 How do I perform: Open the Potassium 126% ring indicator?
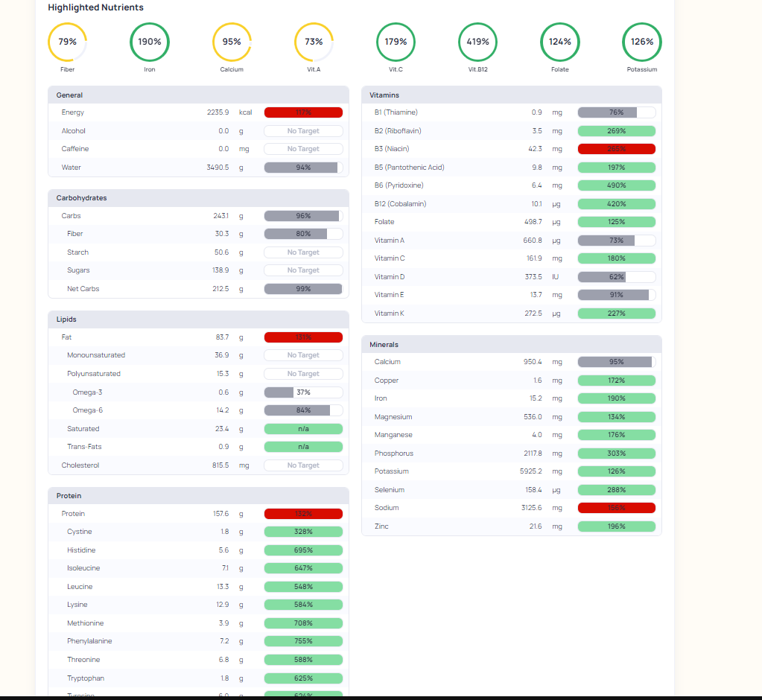(x=642, y=42)
